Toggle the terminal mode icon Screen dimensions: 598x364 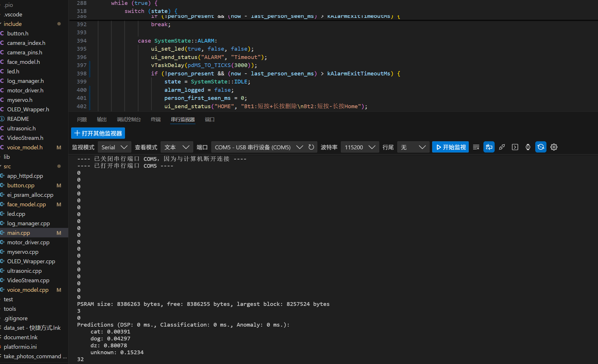(x=515, y=147)
